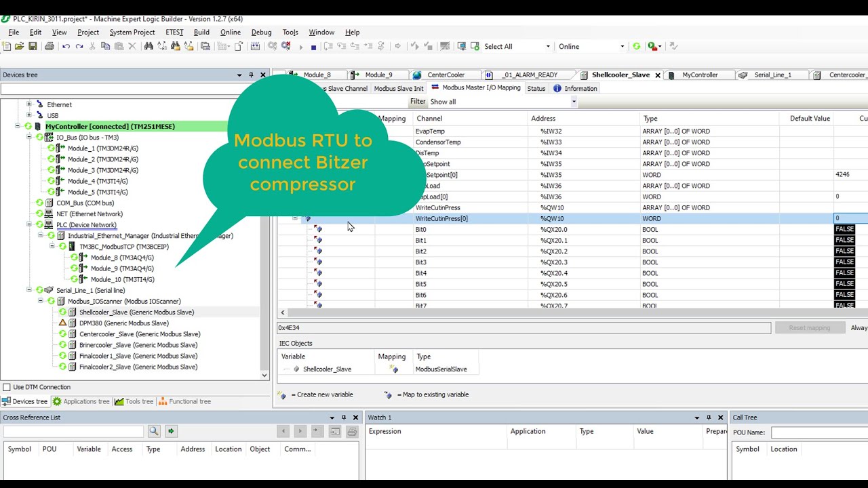Open the Tools tree tab
This screenshot has height=488, width=868.
pos(134,401)
